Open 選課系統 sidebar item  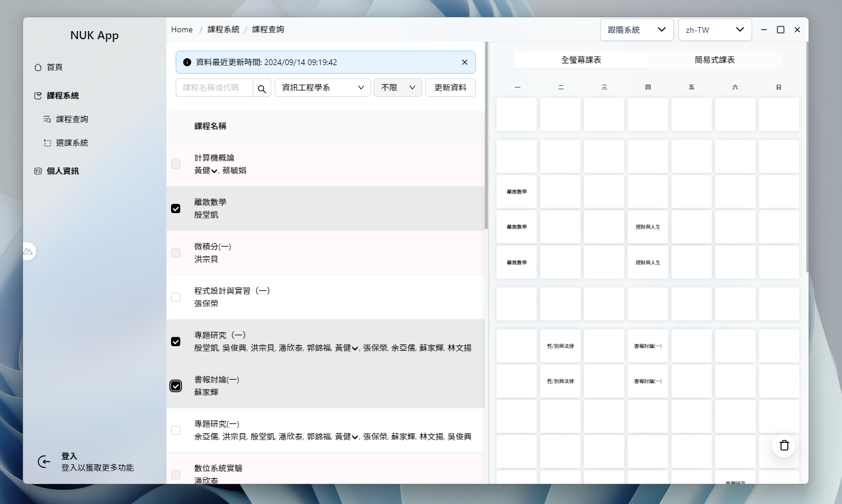tap(66, 143)
